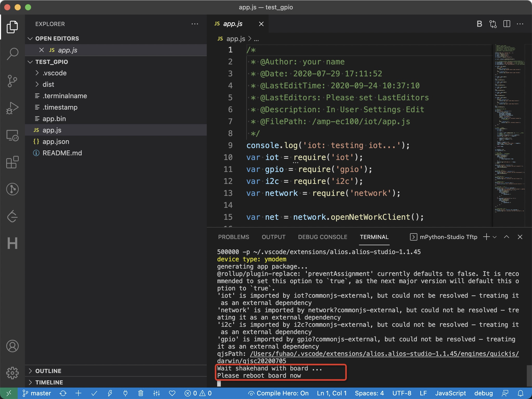This screenshot has width=532, height=399.
Task: Open the Extensions view
Action: pyautogui.click(x=12, y=162)
